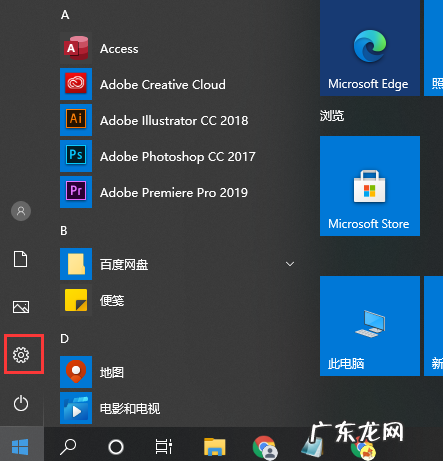Open taskbar search magnifier

coord(68,447)
